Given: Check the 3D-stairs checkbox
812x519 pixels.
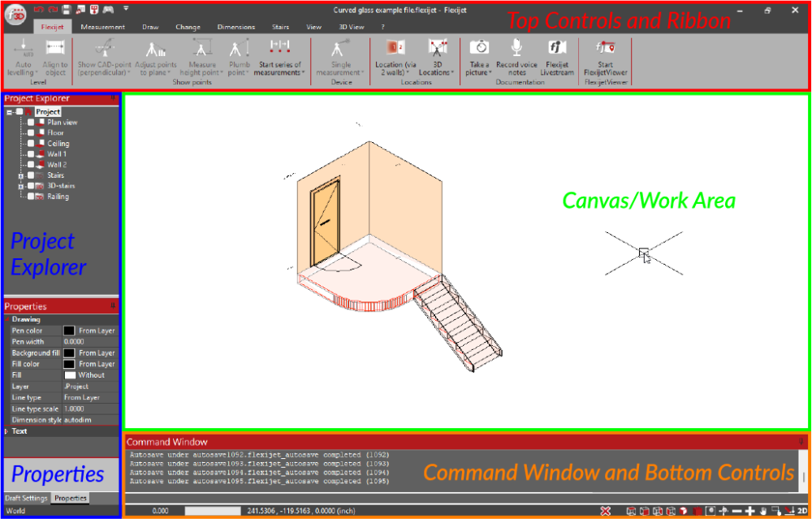Looking at the screenshot, I should [31, 186].
